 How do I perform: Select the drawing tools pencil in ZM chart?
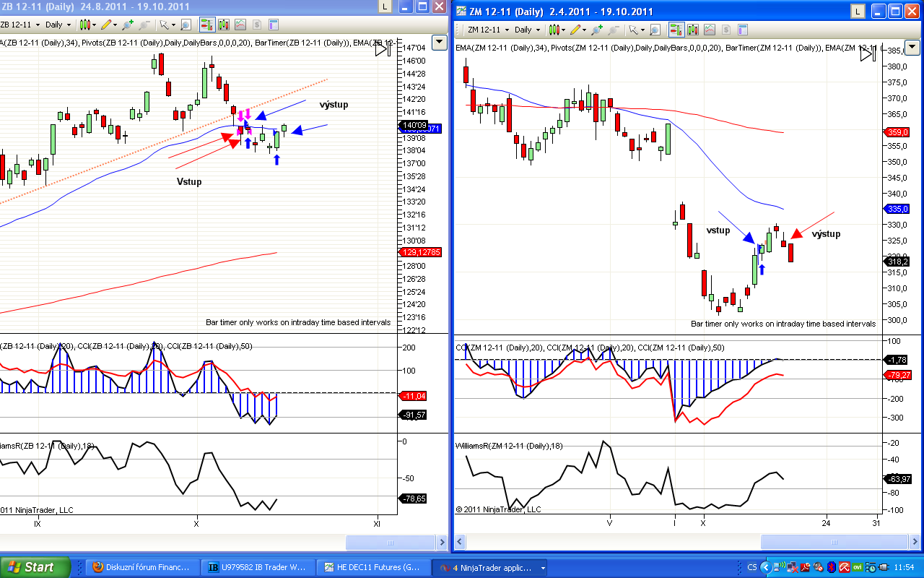(577, 30)
